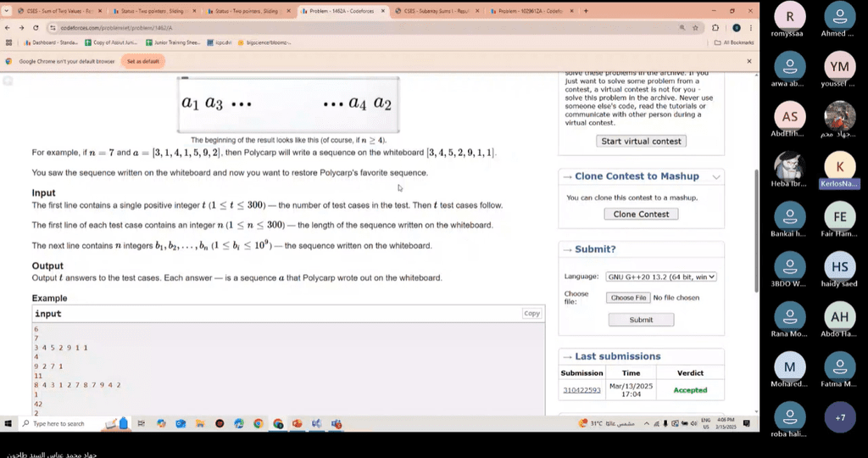Image resolution: width=868 pixels, height=458 pixels.
Task: Click the Submit button
Action: pyautogui.click(x=641, y=320)
